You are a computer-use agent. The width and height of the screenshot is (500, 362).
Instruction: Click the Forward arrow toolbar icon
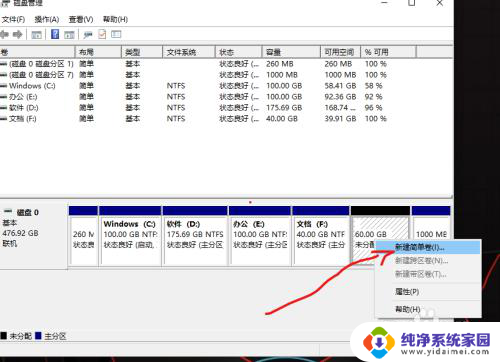pyautogui.click(x=18, y=34)
